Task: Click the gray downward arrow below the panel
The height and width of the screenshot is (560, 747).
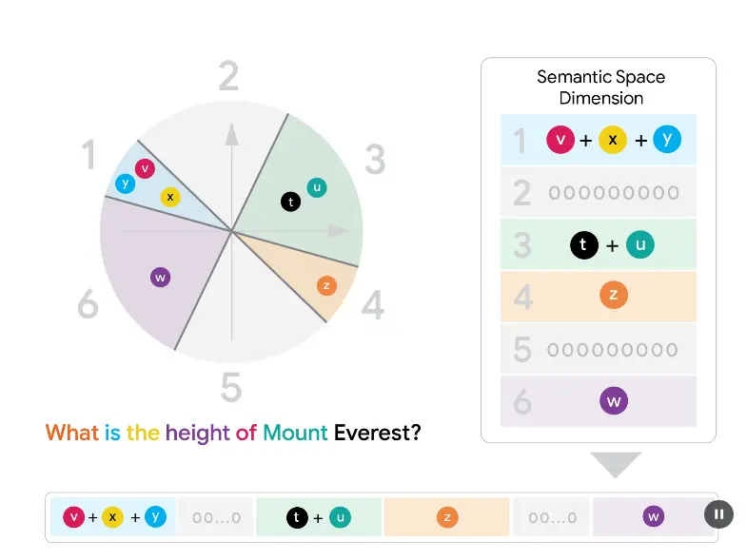Action: point(615,465)
